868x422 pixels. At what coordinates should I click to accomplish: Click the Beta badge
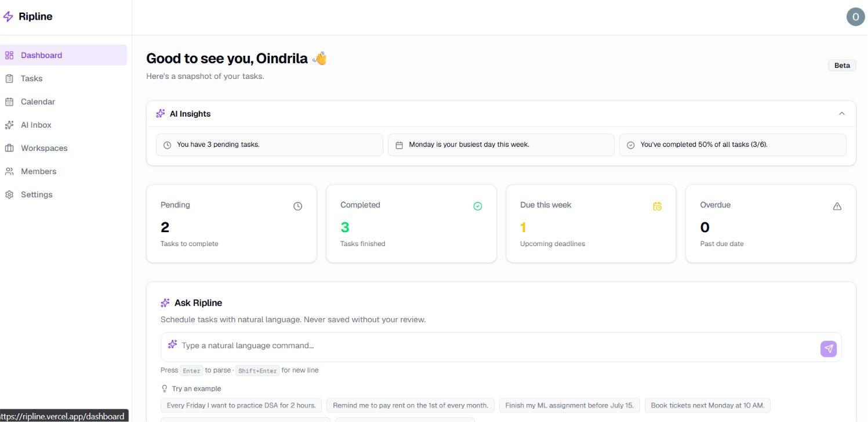point(842,66)
